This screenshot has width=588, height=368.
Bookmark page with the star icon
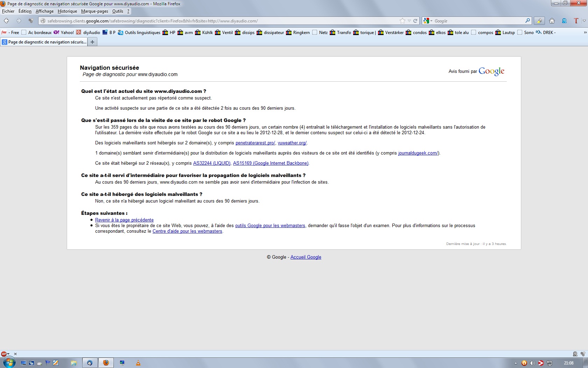pos(402,21)
